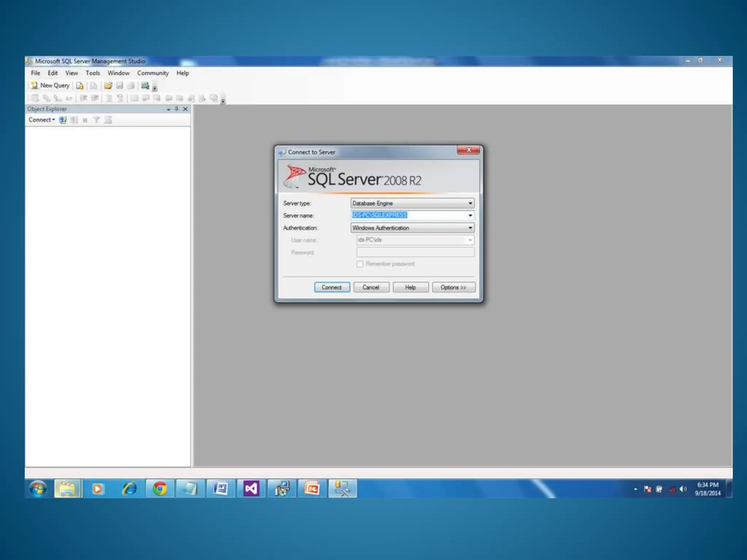The height and width of the screenshot is (560, 747).
Task: Open the Server name dropdown list
Action: tap(470, 215)
